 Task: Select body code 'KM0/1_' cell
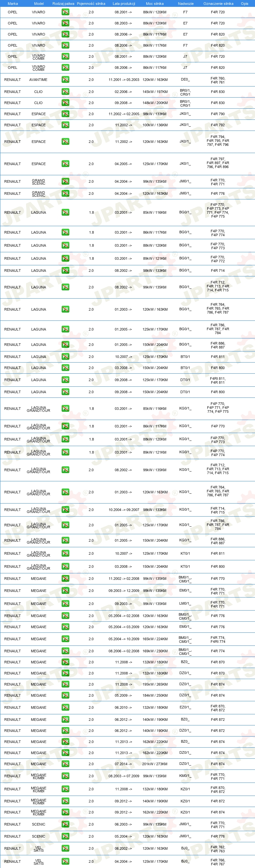[185, 776]
